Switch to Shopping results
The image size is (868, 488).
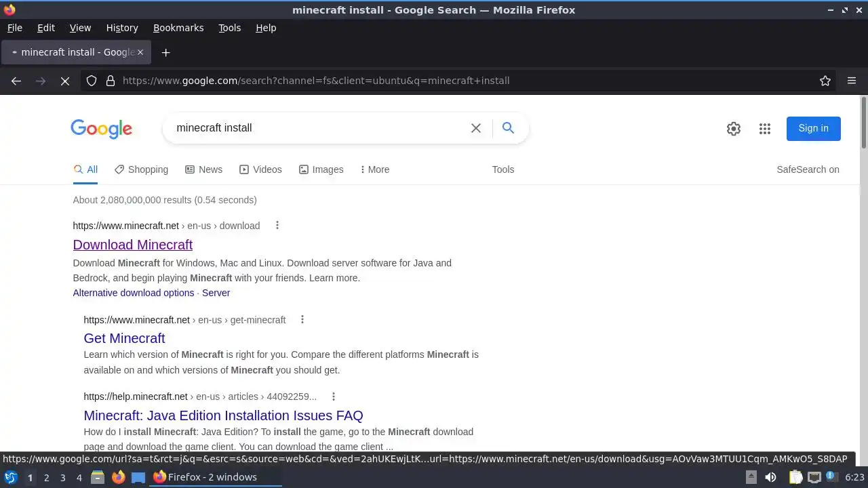[x=141, y=169]
